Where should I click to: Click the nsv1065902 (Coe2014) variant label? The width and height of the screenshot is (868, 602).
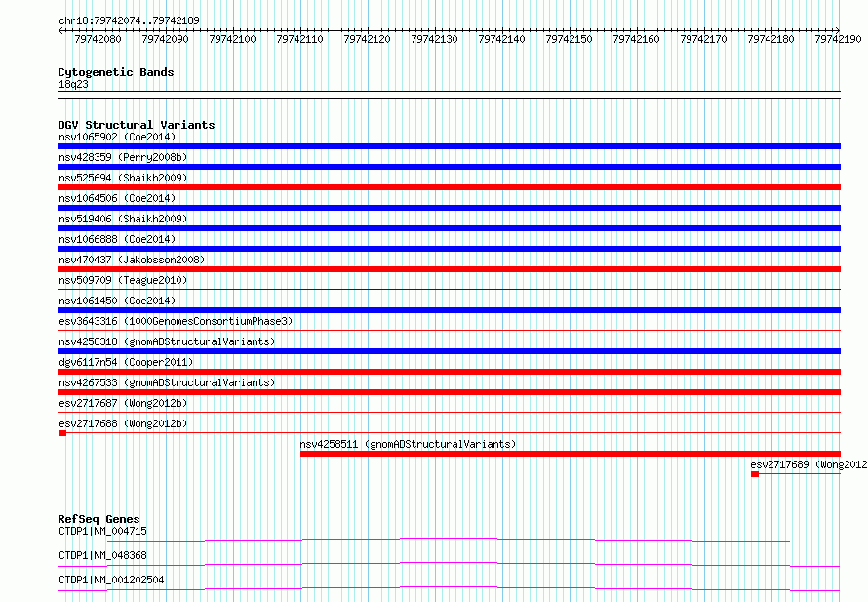(117, 137)
